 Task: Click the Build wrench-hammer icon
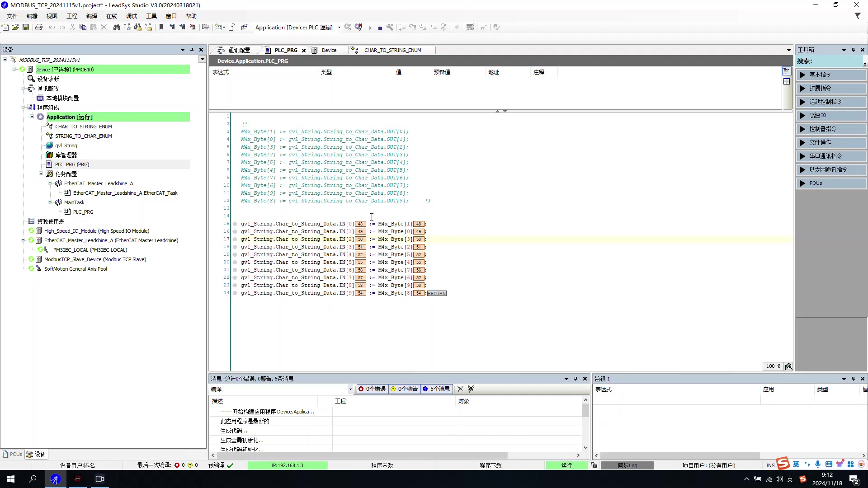(390, 27)
